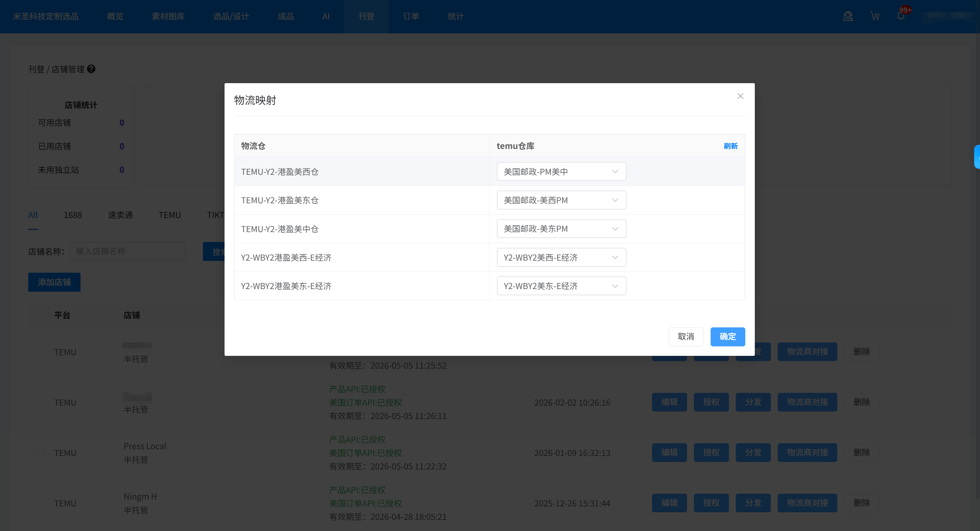Open notifications bell with 99+ badge
The width and height of the screenshot is (980, 531).
tap(900, 16)
